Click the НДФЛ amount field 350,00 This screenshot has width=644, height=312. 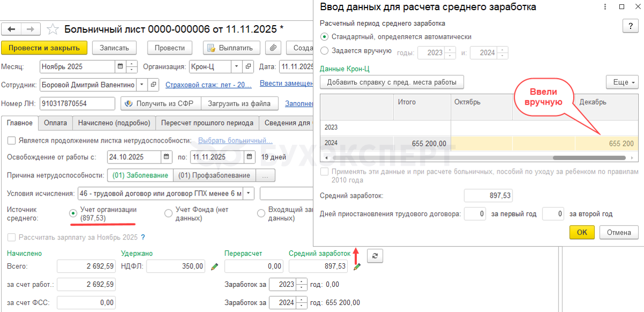tap(177, 266)
